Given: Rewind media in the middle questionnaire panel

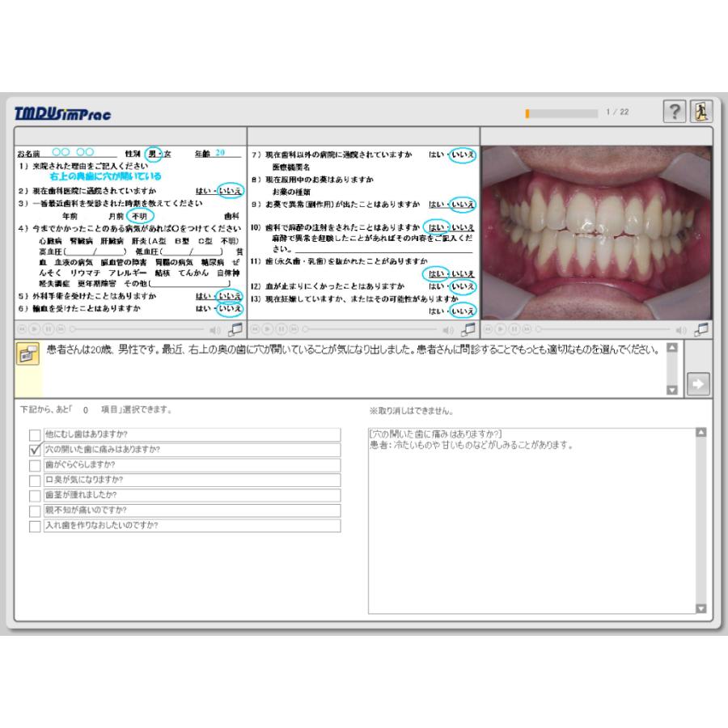Looking at the screenshot, I should coord(255,329).
